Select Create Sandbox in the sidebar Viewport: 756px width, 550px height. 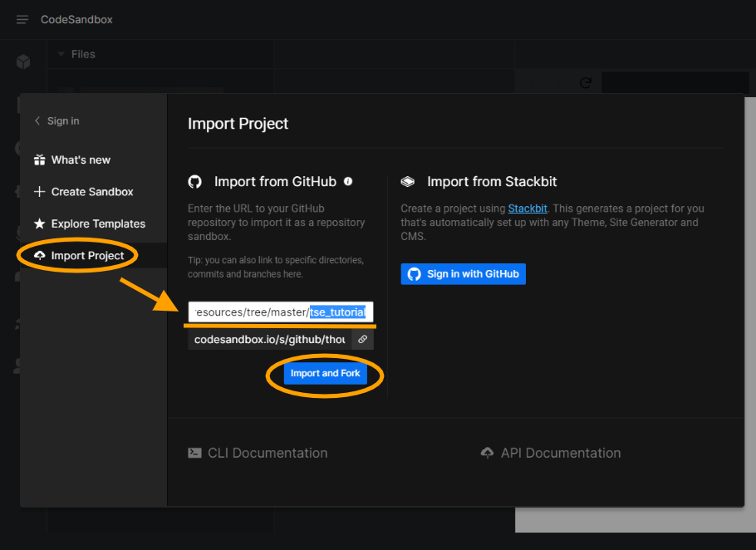(x=91, y=192)
